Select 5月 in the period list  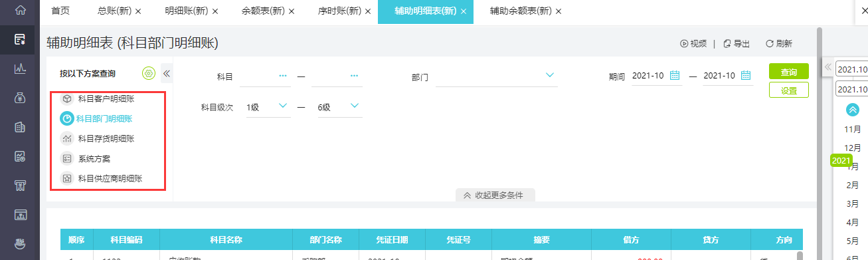[853, 241]
